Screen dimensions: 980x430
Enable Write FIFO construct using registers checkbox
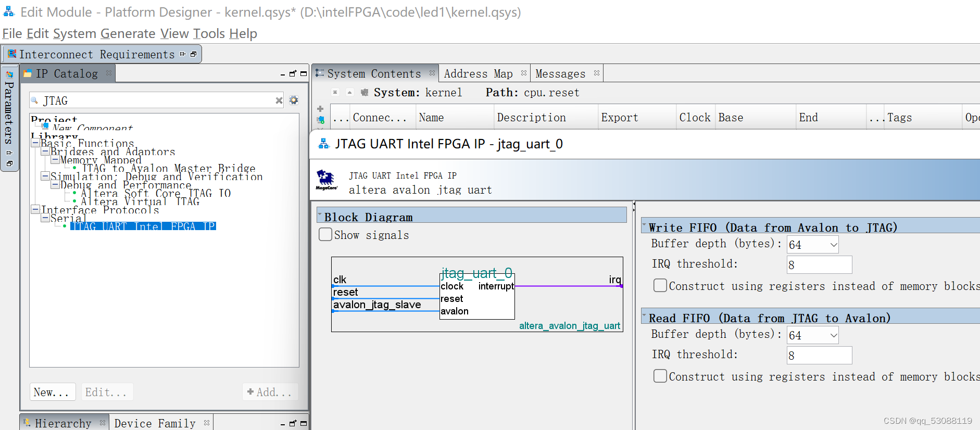coord(660,285)
